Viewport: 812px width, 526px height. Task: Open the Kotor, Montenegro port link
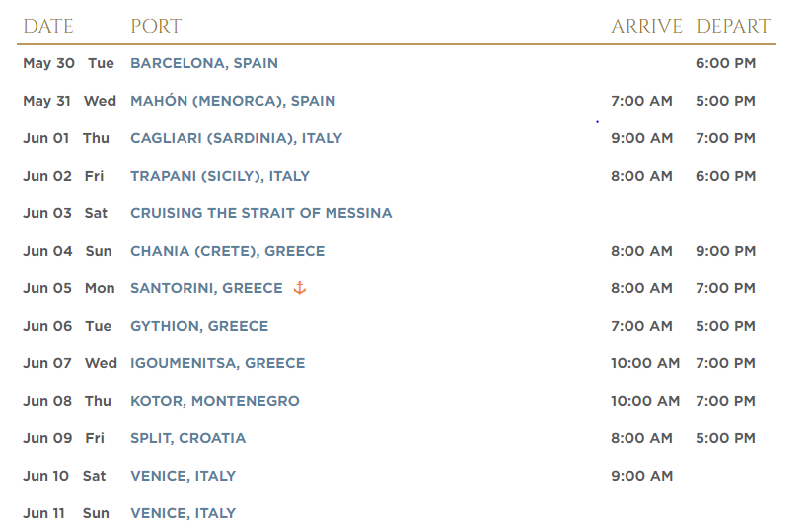(215, 401)
